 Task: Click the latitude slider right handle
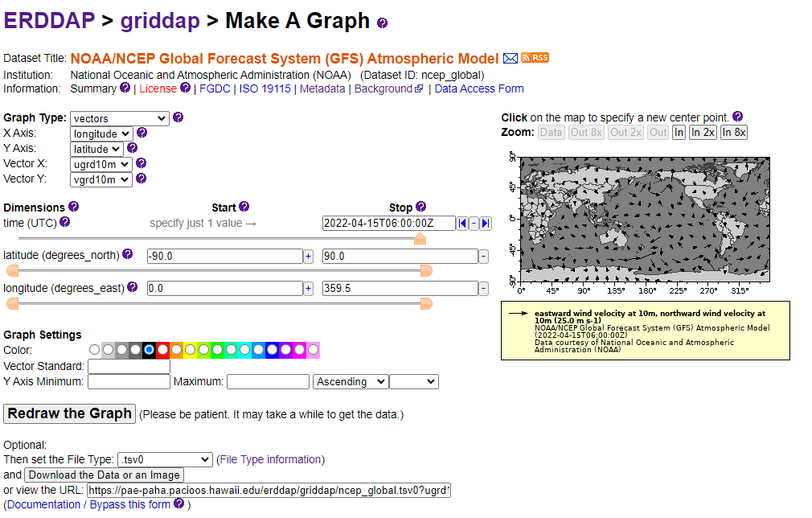(426, 271)
